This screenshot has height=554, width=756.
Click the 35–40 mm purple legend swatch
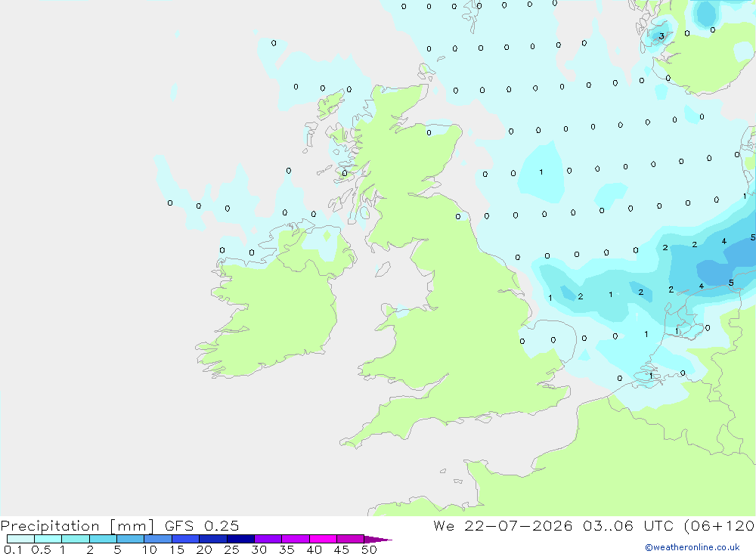click(295, 539)
